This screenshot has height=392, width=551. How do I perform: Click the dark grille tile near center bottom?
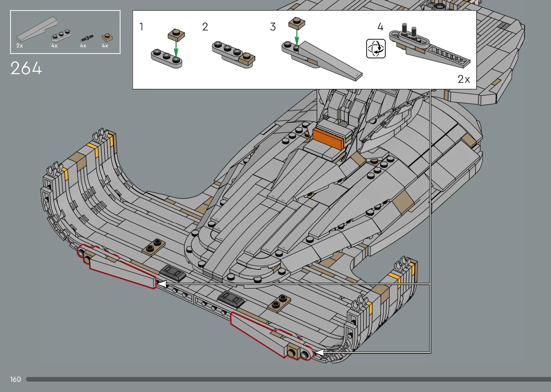point(231,299)
